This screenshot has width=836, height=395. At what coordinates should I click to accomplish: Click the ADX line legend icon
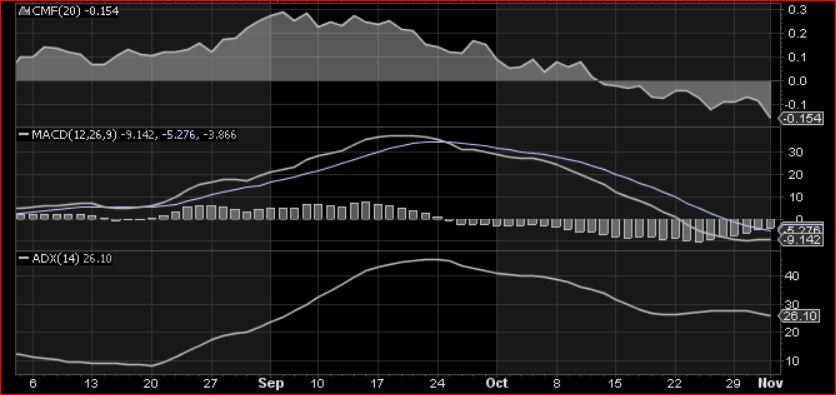point(23,259)
